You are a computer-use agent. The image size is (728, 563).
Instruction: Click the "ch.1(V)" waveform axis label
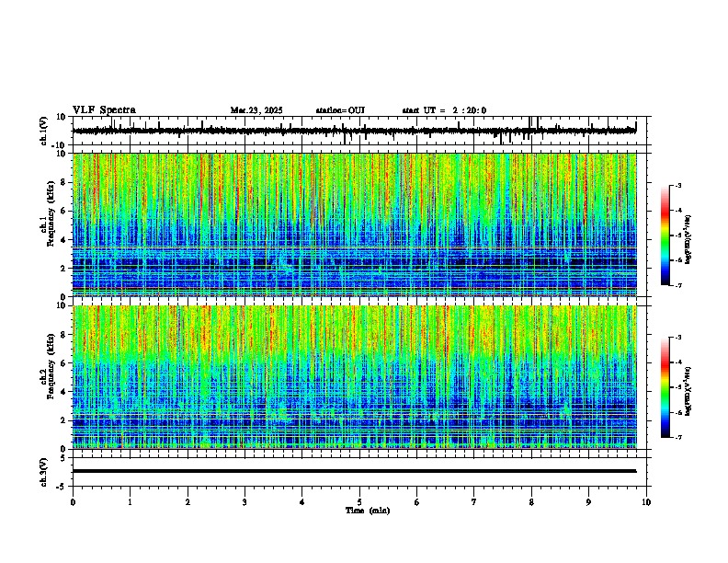click(44, 131)
